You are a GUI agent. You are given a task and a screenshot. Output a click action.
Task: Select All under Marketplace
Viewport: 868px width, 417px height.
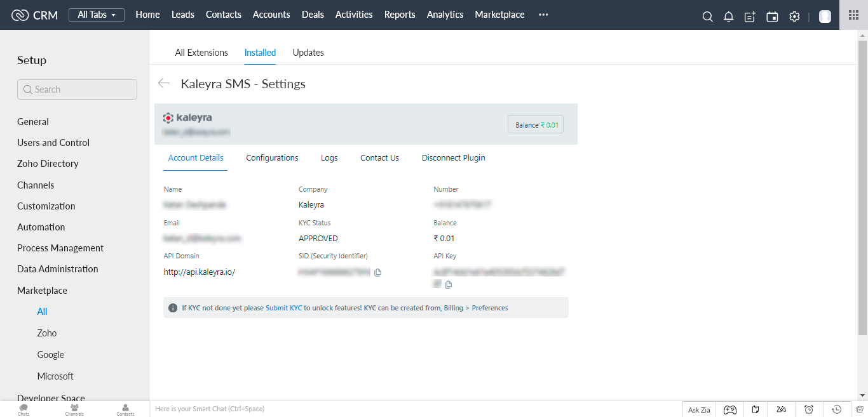(42, 311)
